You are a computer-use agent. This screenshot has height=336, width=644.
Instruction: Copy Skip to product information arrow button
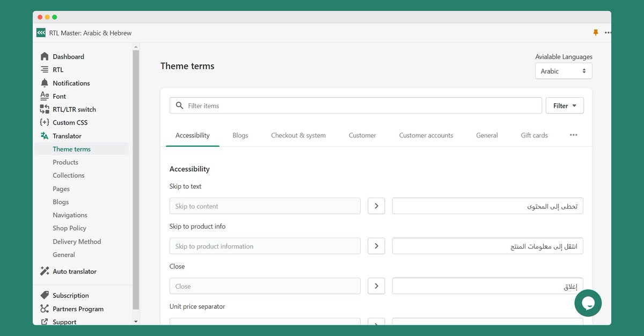(376, 246)
